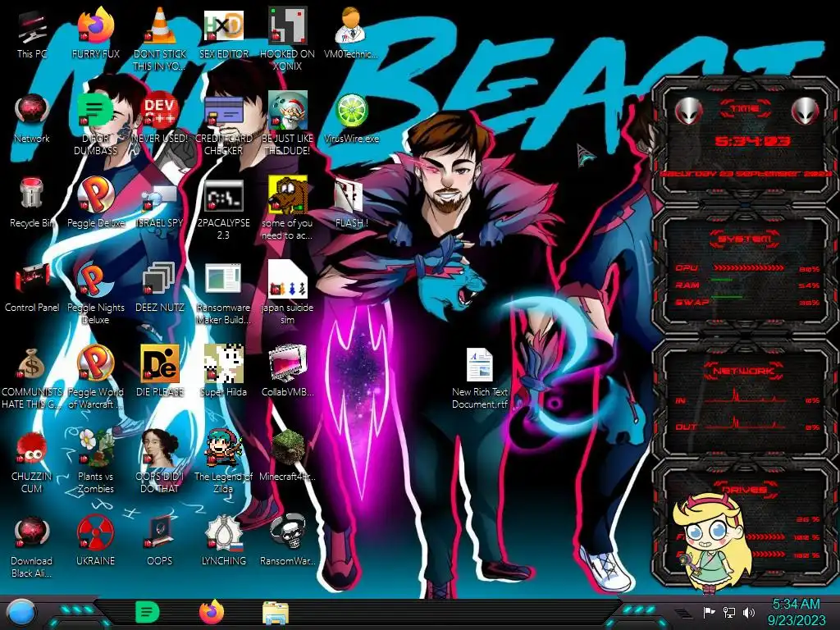Select the Peggle World of Warcraft icon
The width and height of the screenshot is (840, 630).
tap(95, 363)
